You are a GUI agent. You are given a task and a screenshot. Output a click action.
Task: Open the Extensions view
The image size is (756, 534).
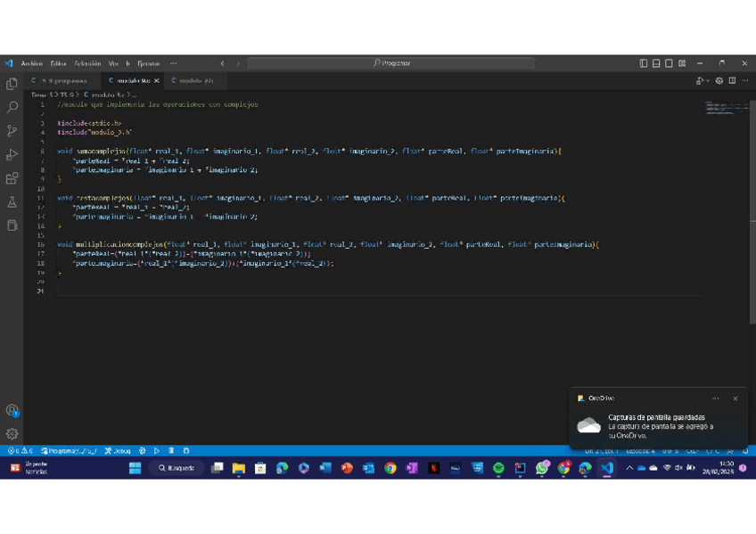coord(12,179)
